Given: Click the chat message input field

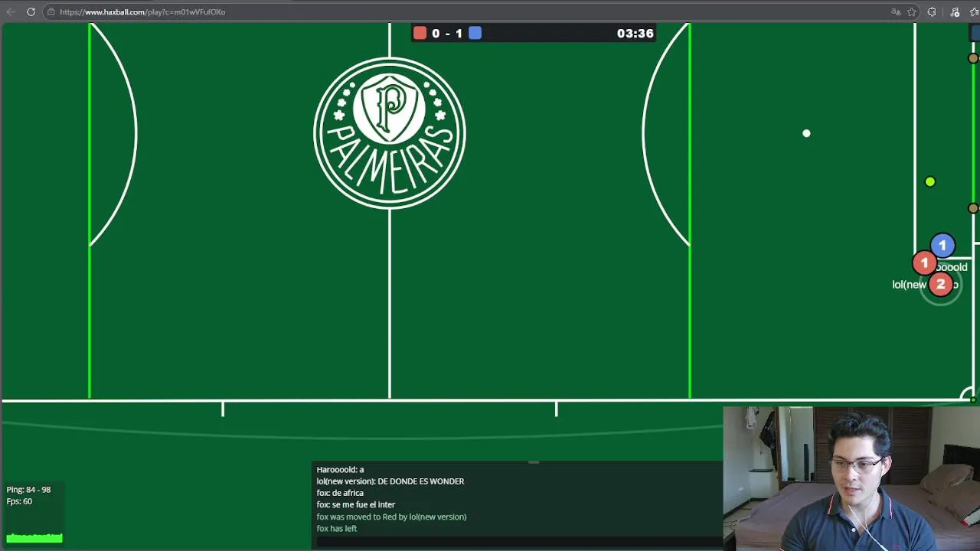Looking at the screenshot, I should click(x=519, y=542).
